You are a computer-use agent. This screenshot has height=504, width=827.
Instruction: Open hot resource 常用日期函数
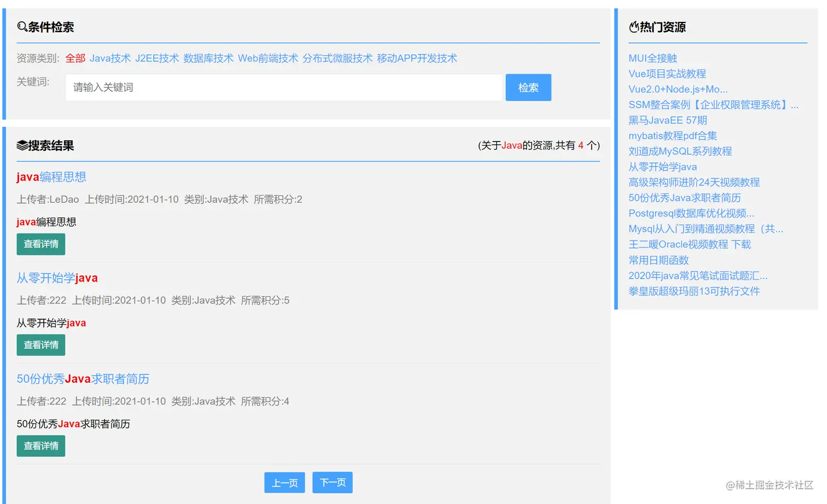(x=659, y=260)
